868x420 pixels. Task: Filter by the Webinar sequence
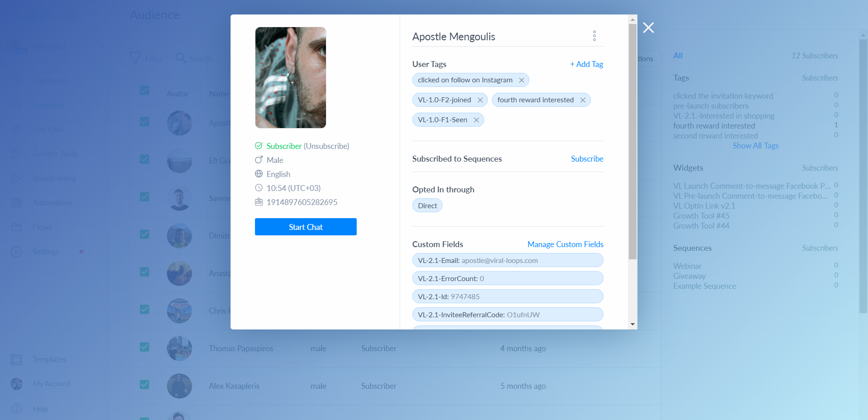687,266
